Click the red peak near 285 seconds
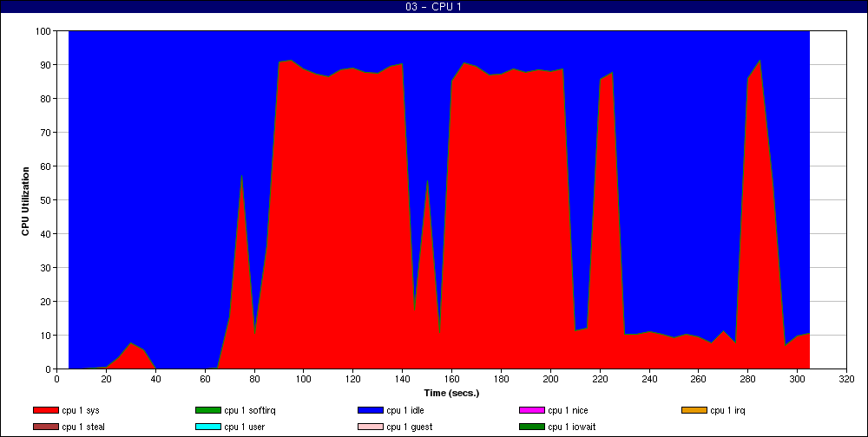The height and width of the screenshot is (437, 868). pyautogui.click(x=759, y=62)
